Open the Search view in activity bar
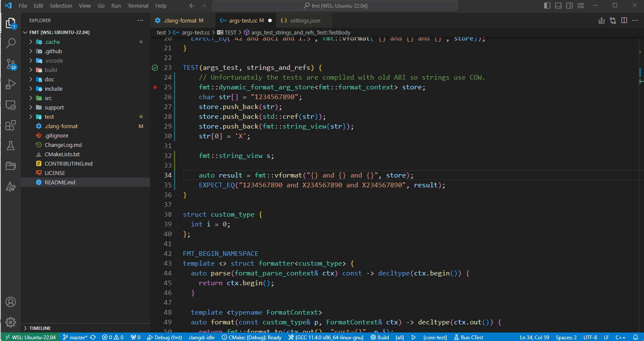644x341 pixels. point(11,43)
